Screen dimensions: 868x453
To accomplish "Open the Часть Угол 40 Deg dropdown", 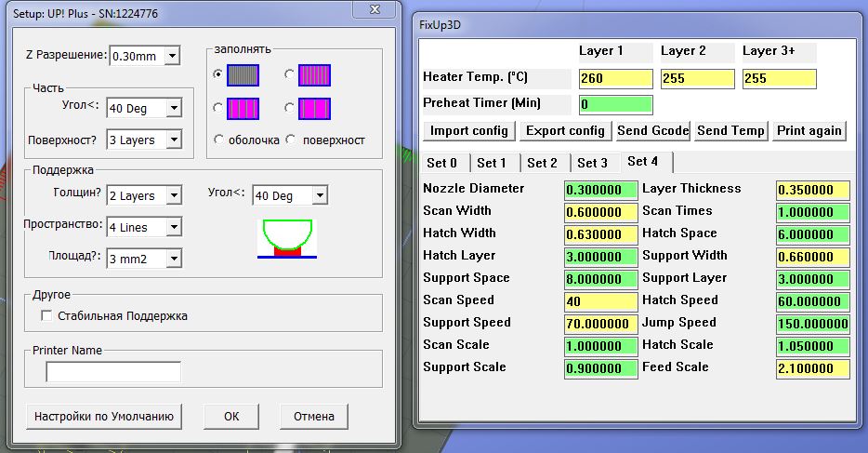I will pos(174,108).
